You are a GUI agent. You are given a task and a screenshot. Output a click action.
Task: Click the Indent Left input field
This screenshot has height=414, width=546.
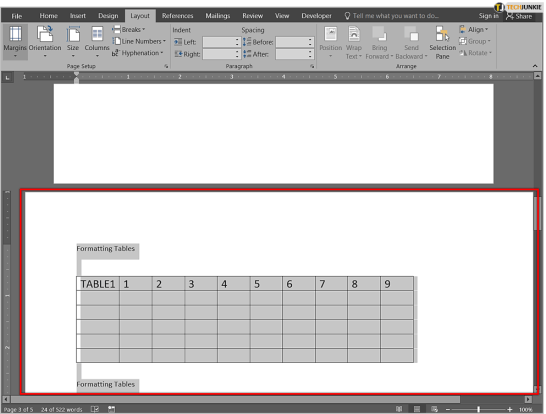pyautogui.click(x=219, y=42)
